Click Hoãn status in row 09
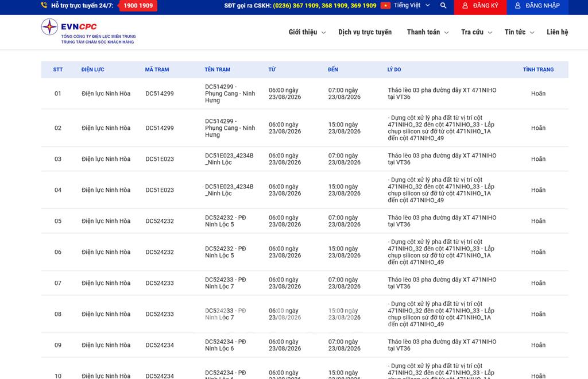 pyautogui.click(x=538, y=345)
